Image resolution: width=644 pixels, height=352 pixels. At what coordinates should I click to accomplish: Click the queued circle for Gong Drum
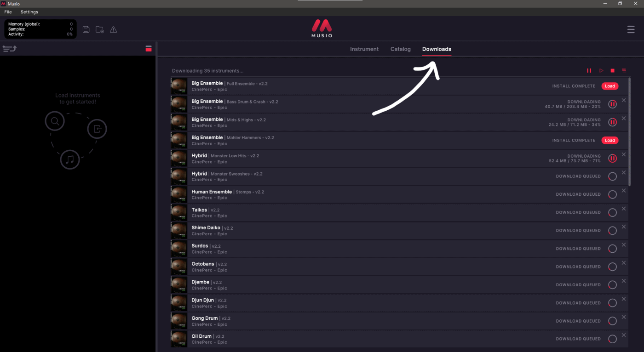pyautogui.click(x=612, y=321)
